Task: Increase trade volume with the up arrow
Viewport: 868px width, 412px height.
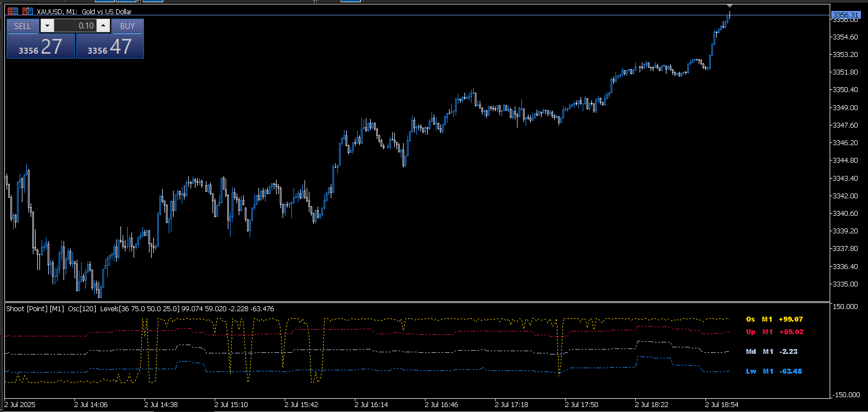Action: click(103, 26)
